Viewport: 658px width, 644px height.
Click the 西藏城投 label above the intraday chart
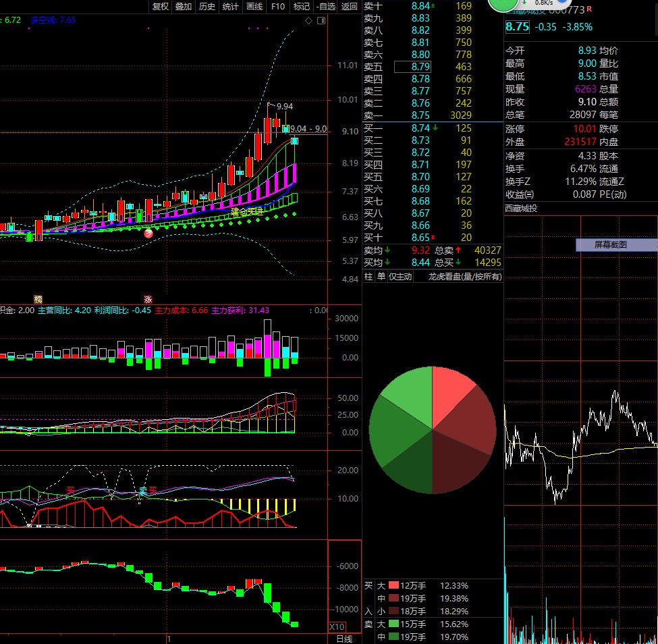[521, 208]
